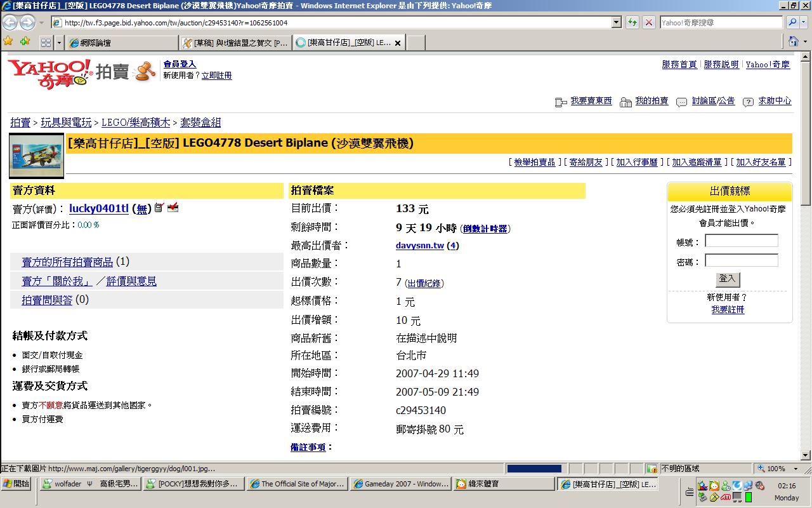The width and height of the screenshot is (812, 508).
Task: Open the Quick Tabs grid icon
Action: tap(46, 43)
